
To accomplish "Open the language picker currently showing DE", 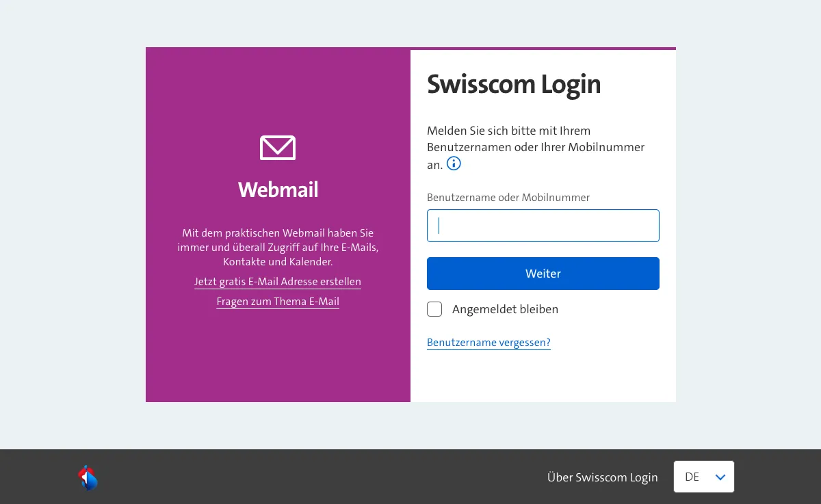I will tap(703, 477).
